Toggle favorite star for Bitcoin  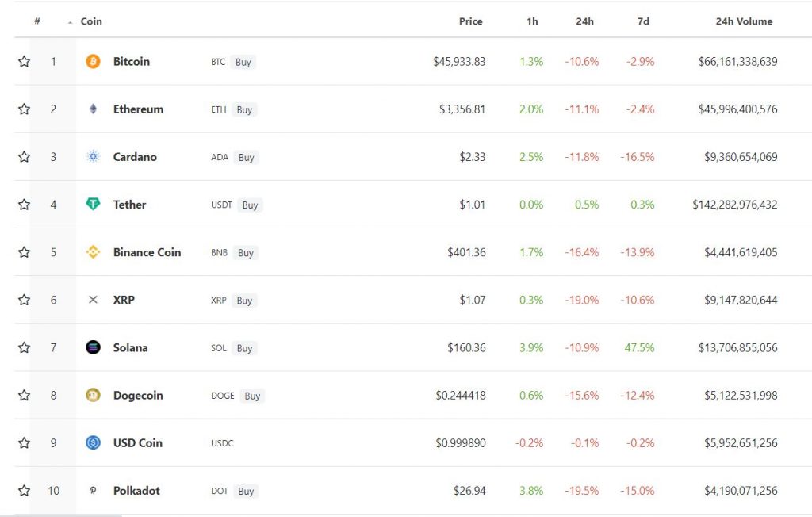[24, 62]
